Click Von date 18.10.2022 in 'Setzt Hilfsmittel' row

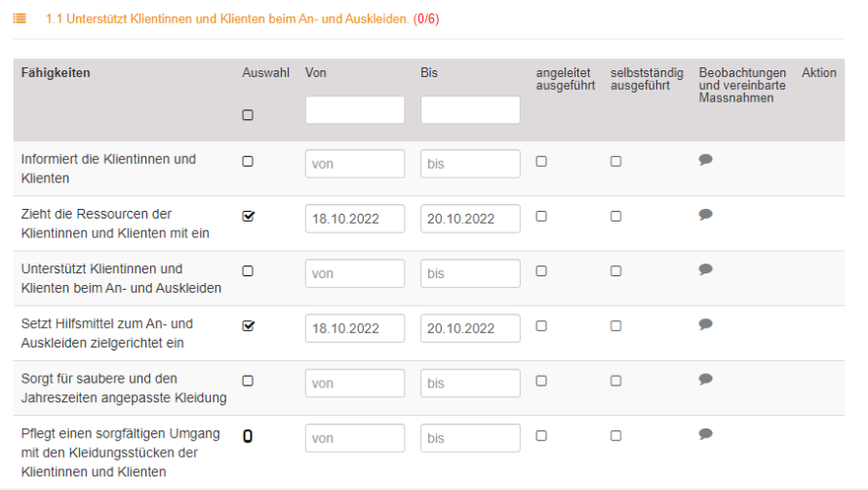(x=354, y=329)
